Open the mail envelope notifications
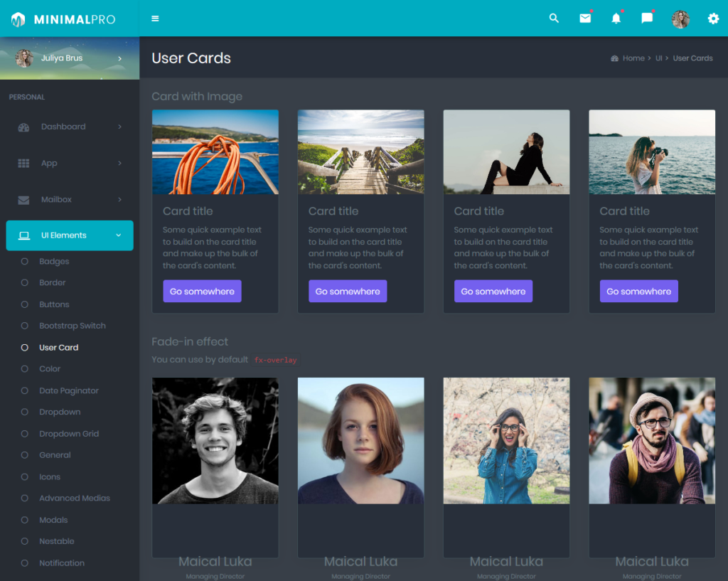The image size is (728, 581). (585, 18)
